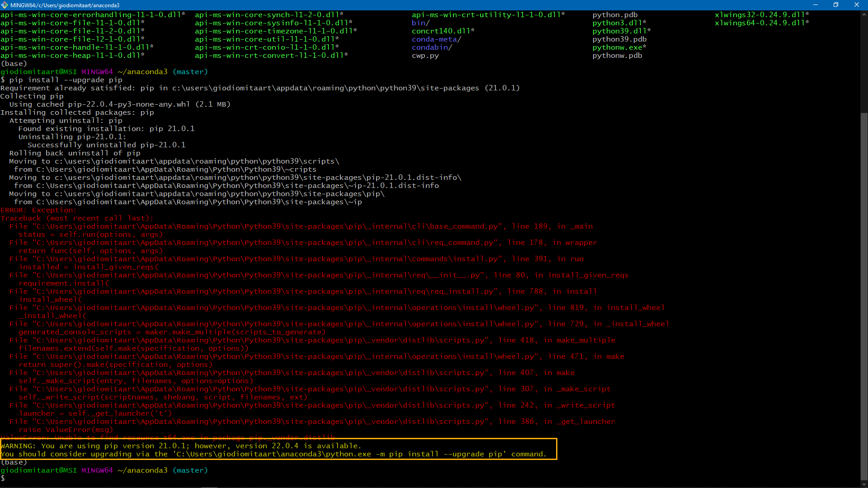This screenshot has width=868, height=488.
Task: Click the 'condabin/' directory name
Action: click(x=432, y=47)
